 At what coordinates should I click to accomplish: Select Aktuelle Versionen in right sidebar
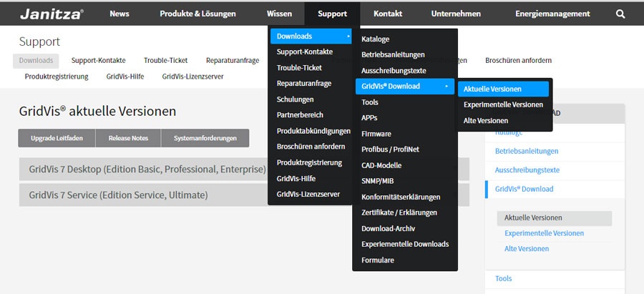(555, 218)
